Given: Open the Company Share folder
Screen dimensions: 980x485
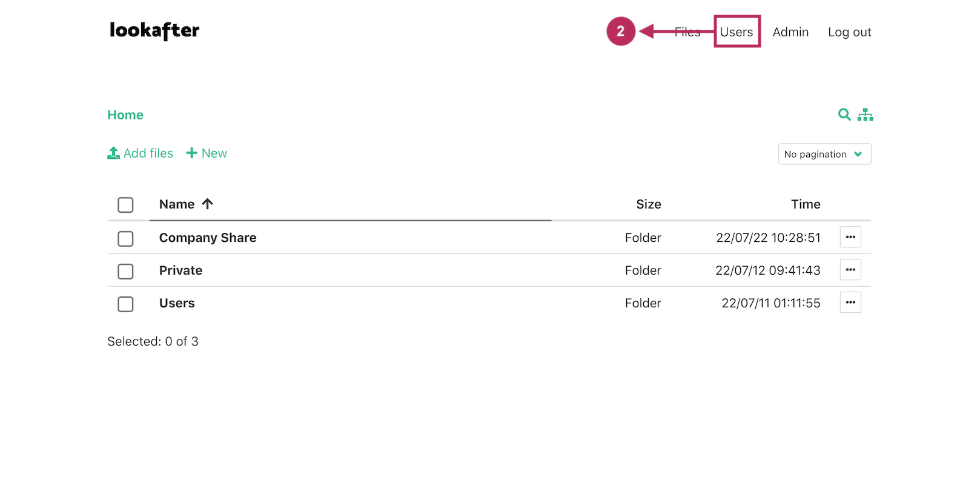Looking at the screenshot, I should tap(208, 238).
